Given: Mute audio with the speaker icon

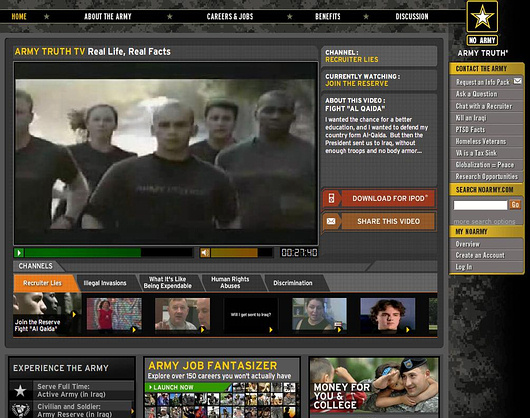Looking at the screenshot, I should point(205,252).
